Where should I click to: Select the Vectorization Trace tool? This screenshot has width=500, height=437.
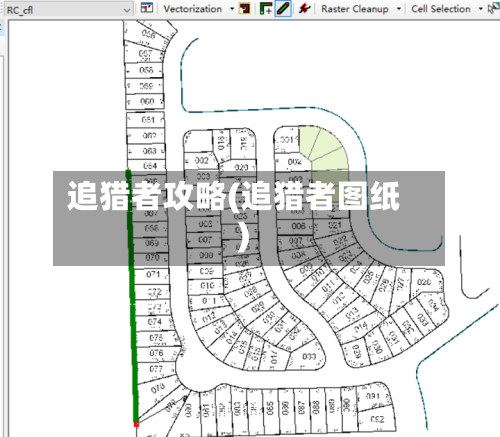click(x=266, y=9)
